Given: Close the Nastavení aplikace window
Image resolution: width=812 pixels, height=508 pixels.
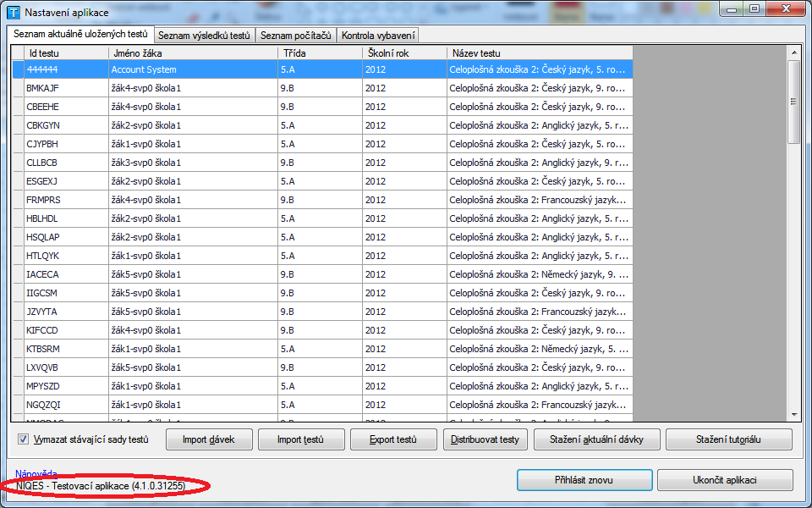Looking at the screenshot, I should pos(786,8).
